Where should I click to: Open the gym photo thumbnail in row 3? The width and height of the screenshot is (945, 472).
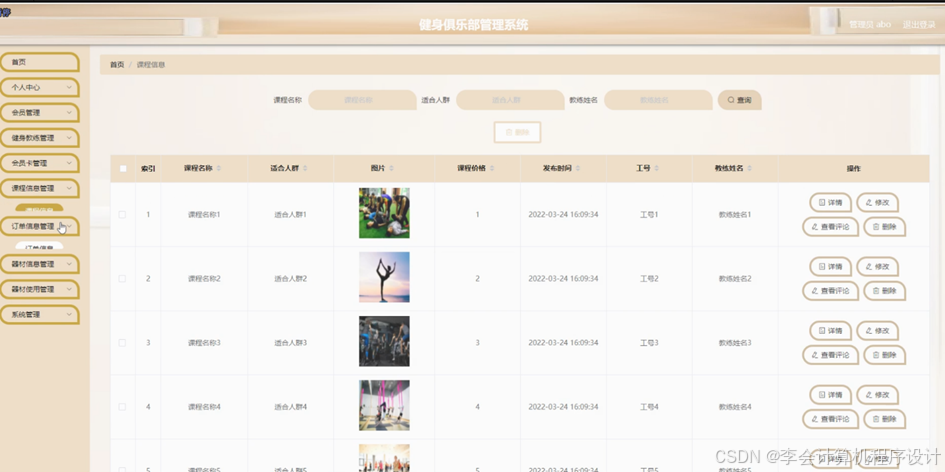tap(385, 341)
